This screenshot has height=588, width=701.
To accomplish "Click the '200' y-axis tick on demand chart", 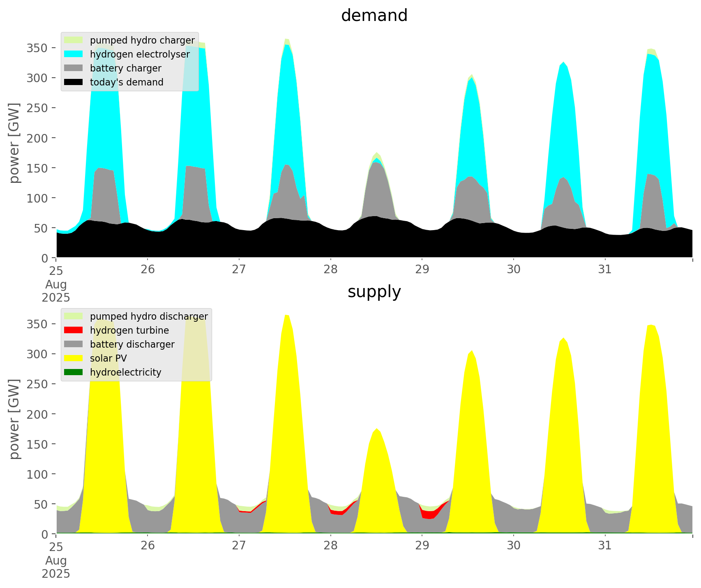I will pyautogui.click(x=38, y=138).
